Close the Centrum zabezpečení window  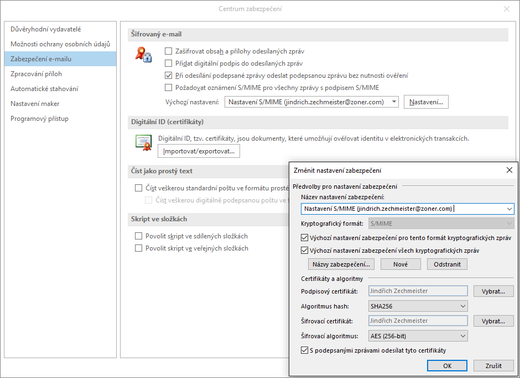tap(507, 9)
